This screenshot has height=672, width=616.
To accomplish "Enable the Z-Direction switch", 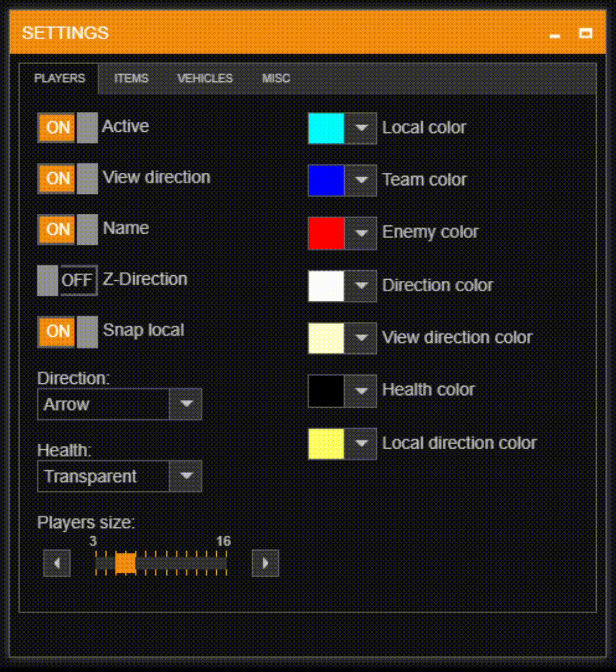I will pos(68,280).
